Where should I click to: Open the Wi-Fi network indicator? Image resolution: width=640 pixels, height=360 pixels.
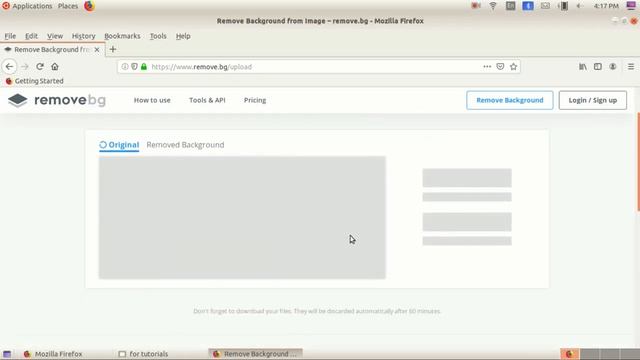click(x=493, y=6)
